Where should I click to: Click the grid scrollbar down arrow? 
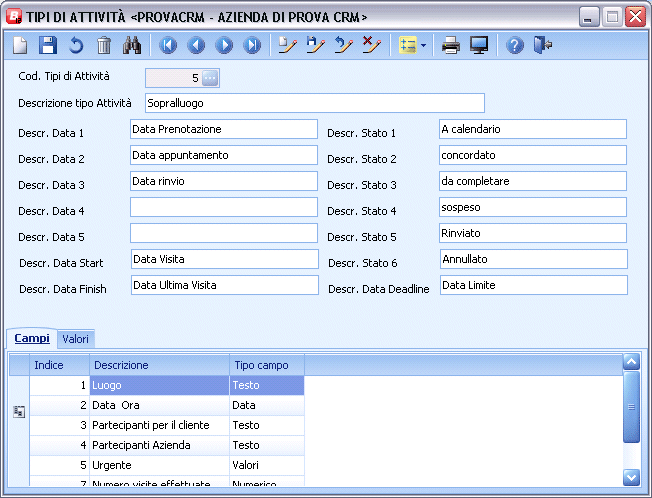pyautogui.click(x=630, y=477)
